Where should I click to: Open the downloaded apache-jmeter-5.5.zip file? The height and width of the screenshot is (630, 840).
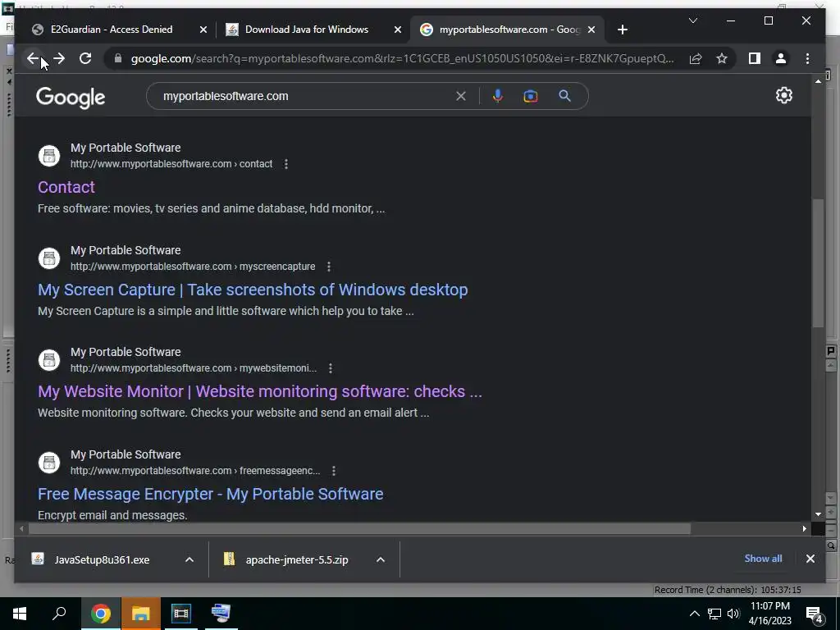[x=297, y=559]
